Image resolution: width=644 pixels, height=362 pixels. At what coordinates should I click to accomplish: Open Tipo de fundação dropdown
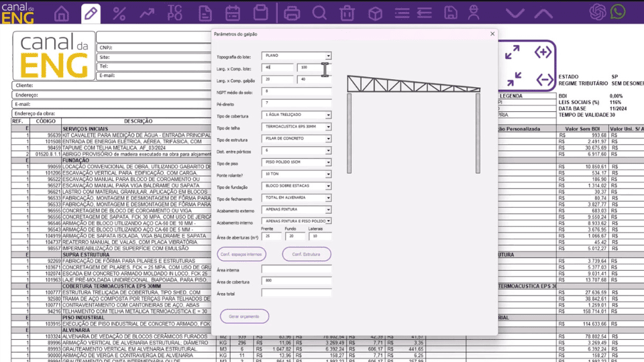tap(328, 186)
